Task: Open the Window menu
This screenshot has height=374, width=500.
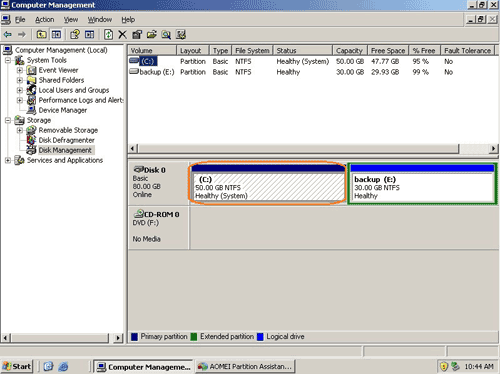Action: (x=100, y=20)
